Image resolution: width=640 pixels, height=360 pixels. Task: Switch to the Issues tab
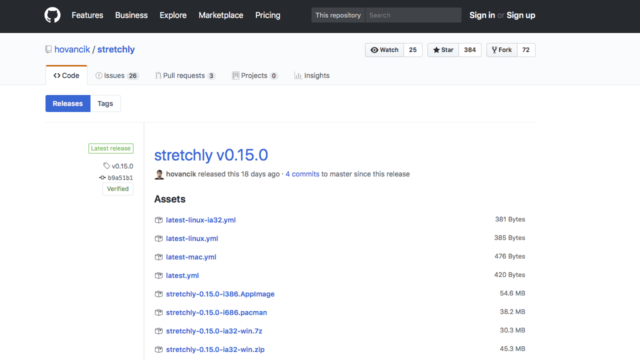coord(117,76)
